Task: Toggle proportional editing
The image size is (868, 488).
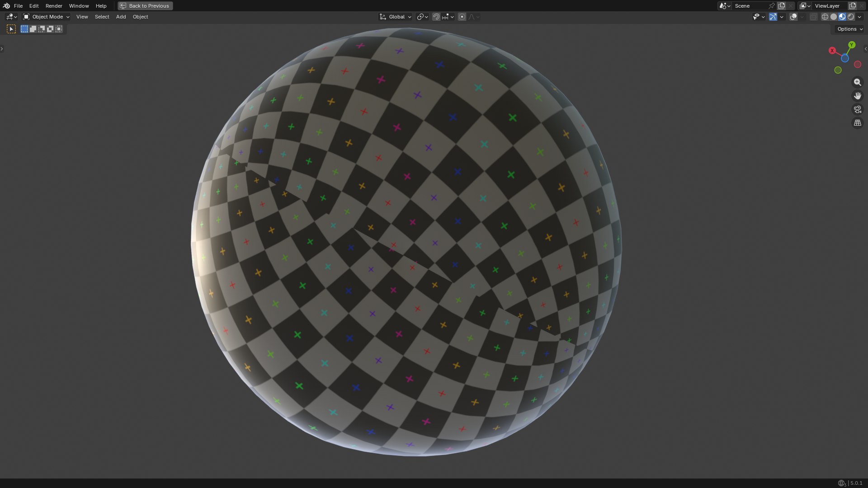Action: pos(462,17)
